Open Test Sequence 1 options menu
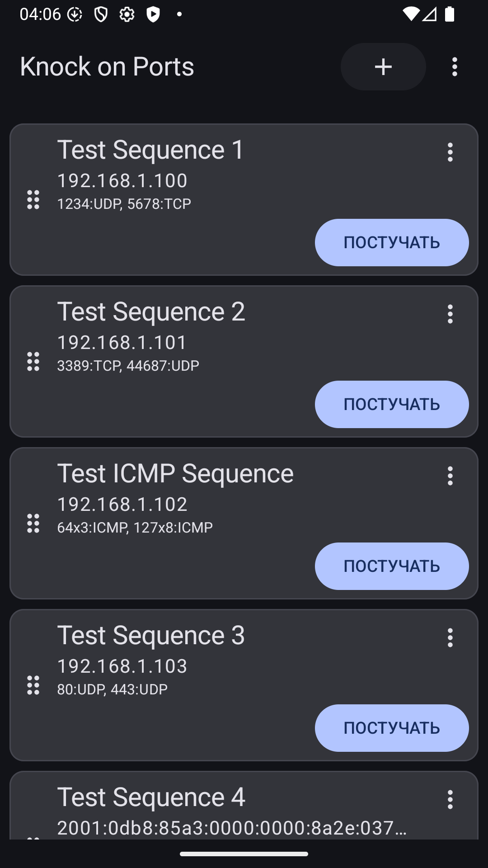488x868 pixels. pos(450,152)
